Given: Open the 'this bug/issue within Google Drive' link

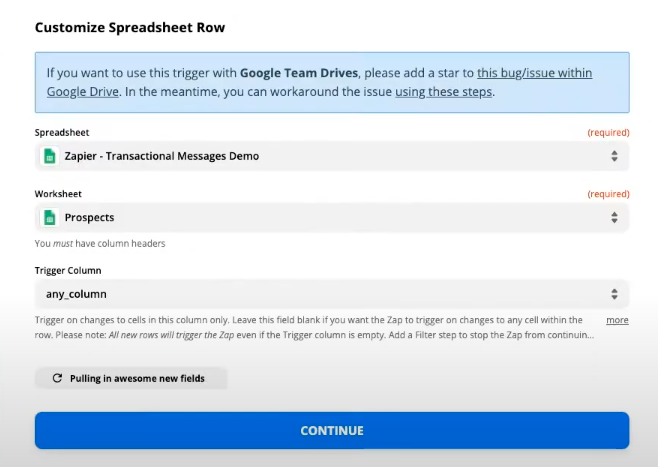Looking at the screenshot, I should pos(534,73).
